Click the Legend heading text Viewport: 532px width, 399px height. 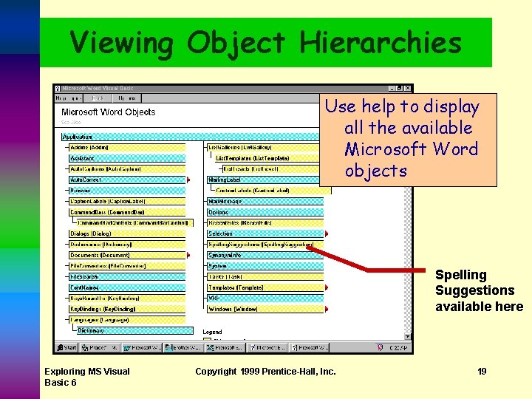click(x=212, y=332)
